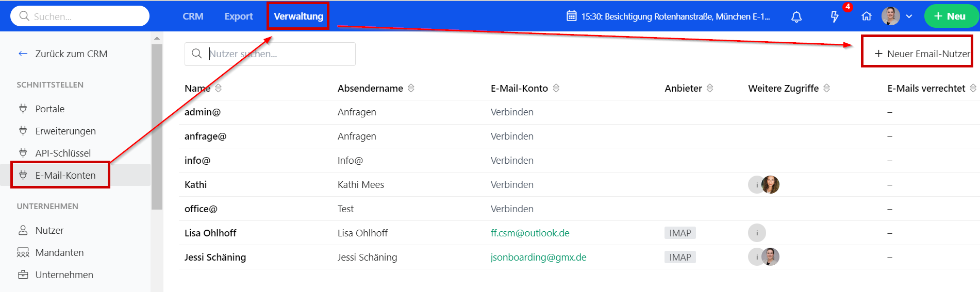
Task: Click the back arrow to CRM
Action: (x=23, y=54)
